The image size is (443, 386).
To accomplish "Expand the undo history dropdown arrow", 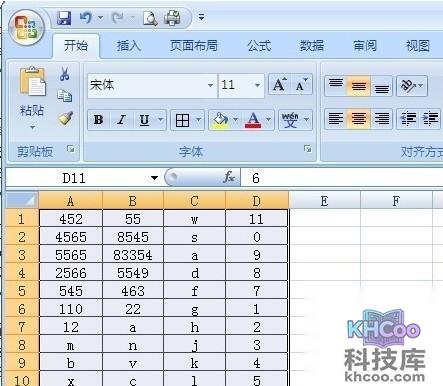I will (101, 17).
